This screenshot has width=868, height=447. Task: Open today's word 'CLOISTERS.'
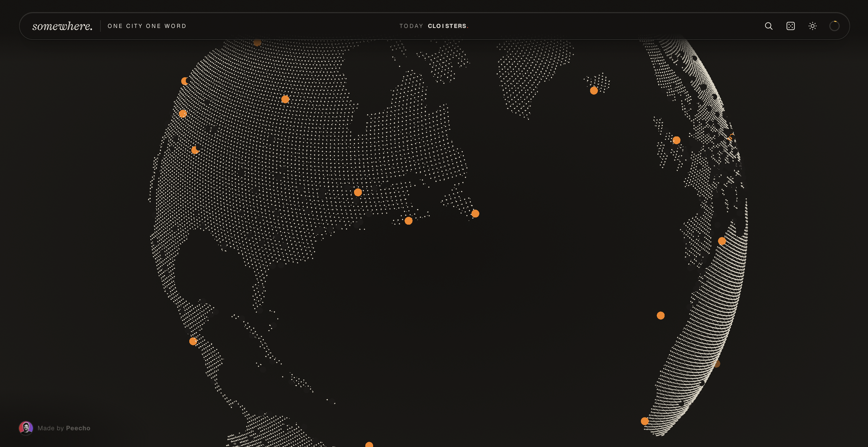(x=448, y=26)
